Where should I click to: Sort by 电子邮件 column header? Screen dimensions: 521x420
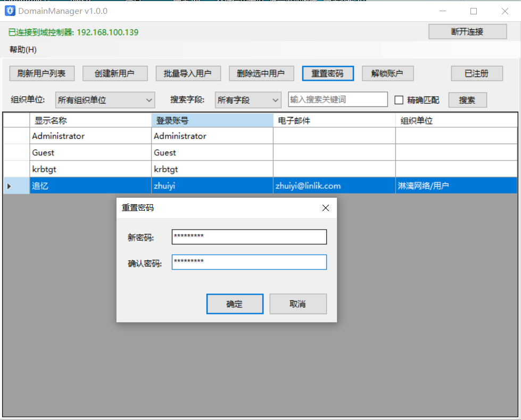[x=334, y=121]
